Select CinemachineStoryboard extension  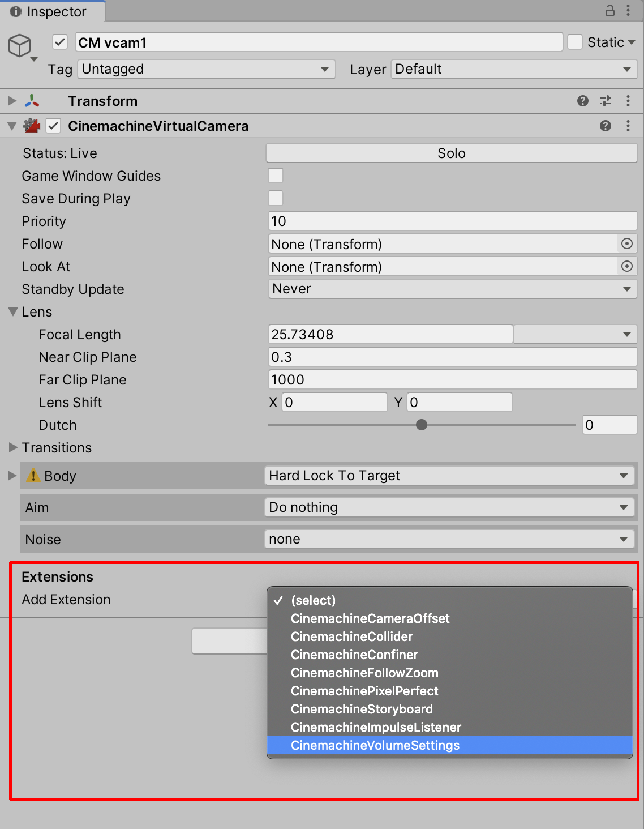click(x=450, y=709)
